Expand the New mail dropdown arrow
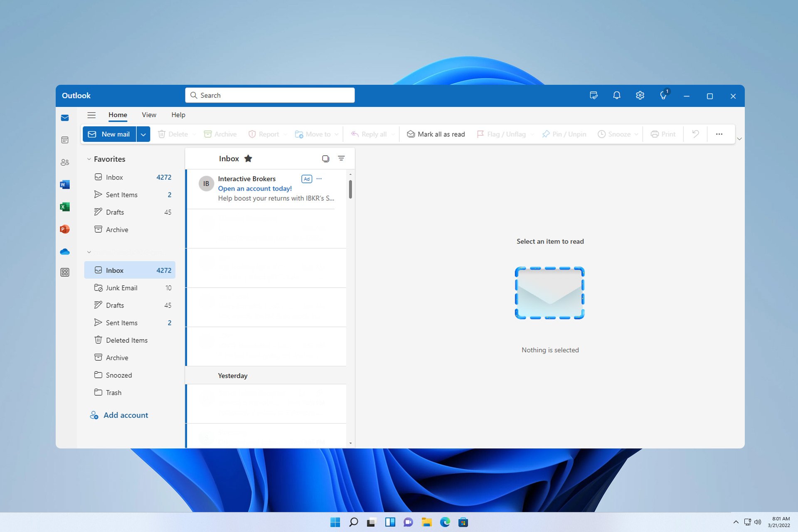 143,134
